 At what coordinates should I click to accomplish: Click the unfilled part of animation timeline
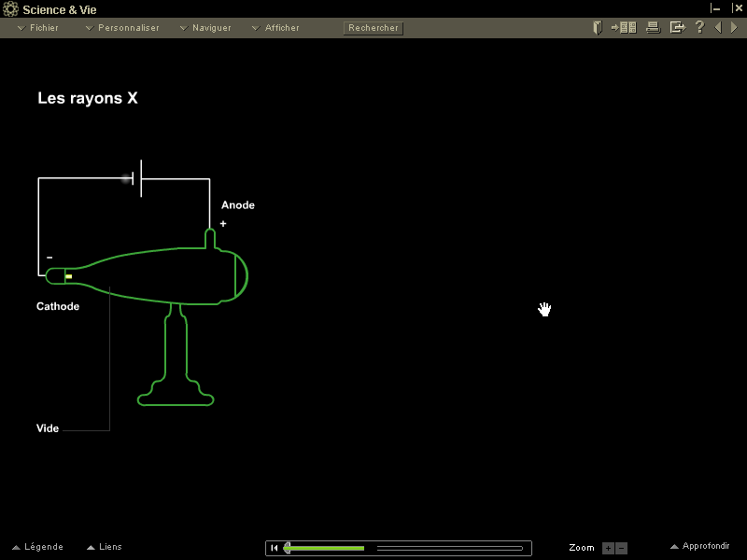[450, 548]
